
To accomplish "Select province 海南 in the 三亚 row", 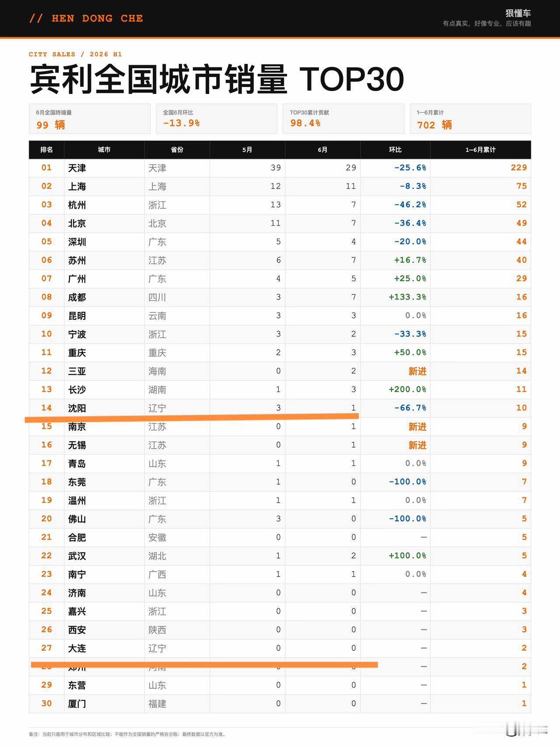I will pos(157,371).
